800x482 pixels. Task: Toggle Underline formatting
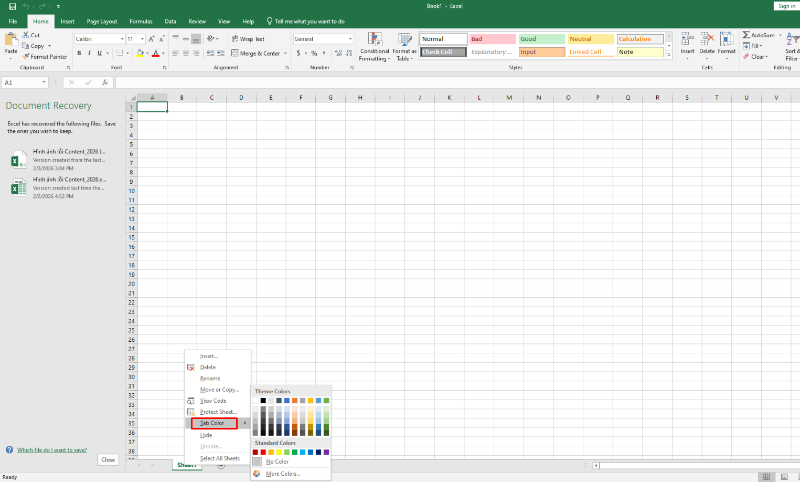click(x=99, y=53)
